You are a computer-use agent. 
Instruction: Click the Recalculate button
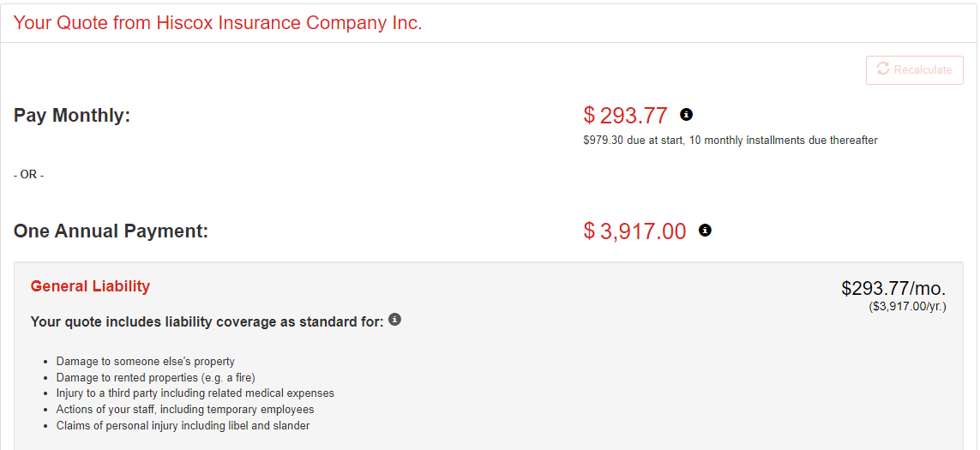[x=914, y=70]
